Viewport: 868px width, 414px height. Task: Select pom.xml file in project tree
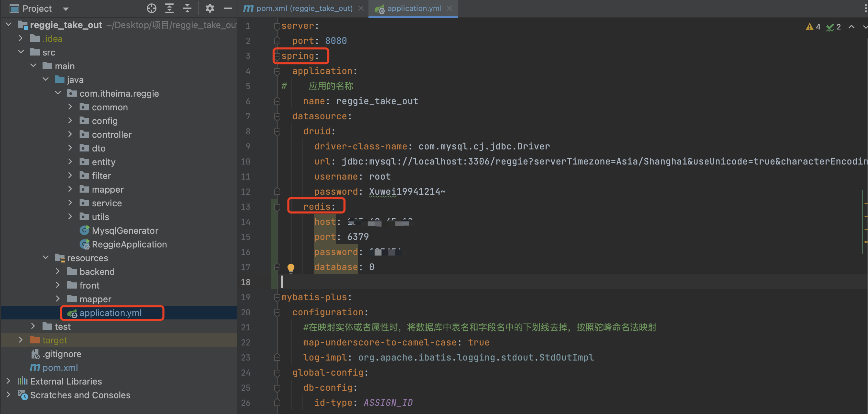[x=60, y=368]
